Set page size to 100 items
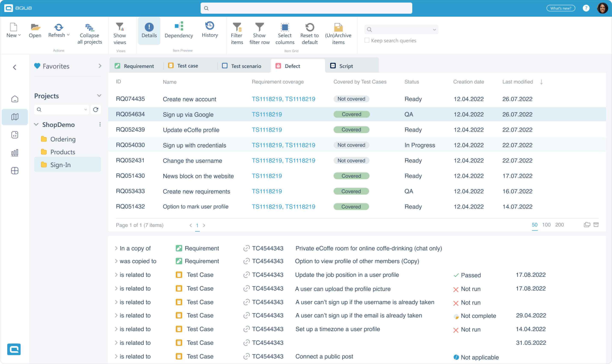 pos(547,225)
